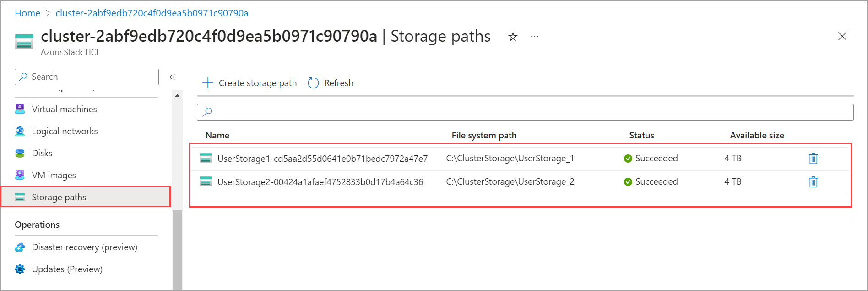Screen dimensions: 868x291
Task: Select VM images in the sidebar
Action: tap(54, 175)
